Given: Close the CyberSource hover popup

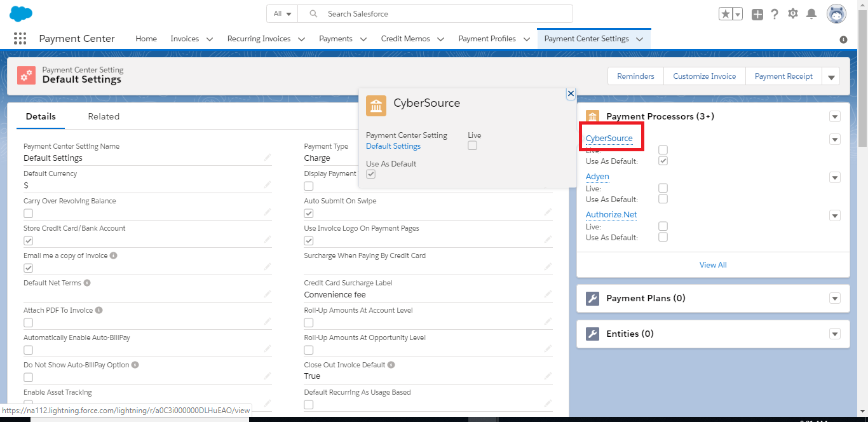Looking at the screenshot, I should (571, 93).
